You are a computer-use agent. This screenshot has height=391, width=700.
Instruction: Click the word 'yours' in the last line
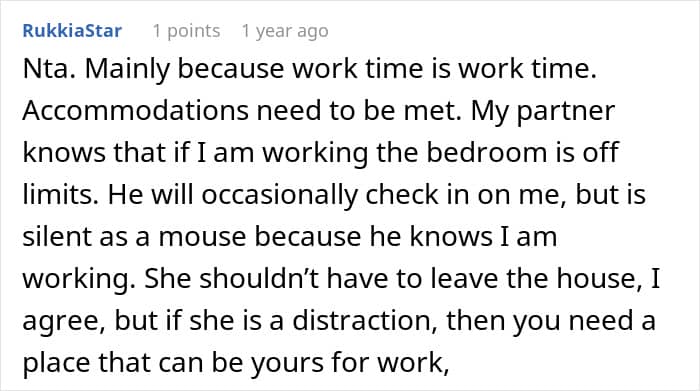pos(287,364)
